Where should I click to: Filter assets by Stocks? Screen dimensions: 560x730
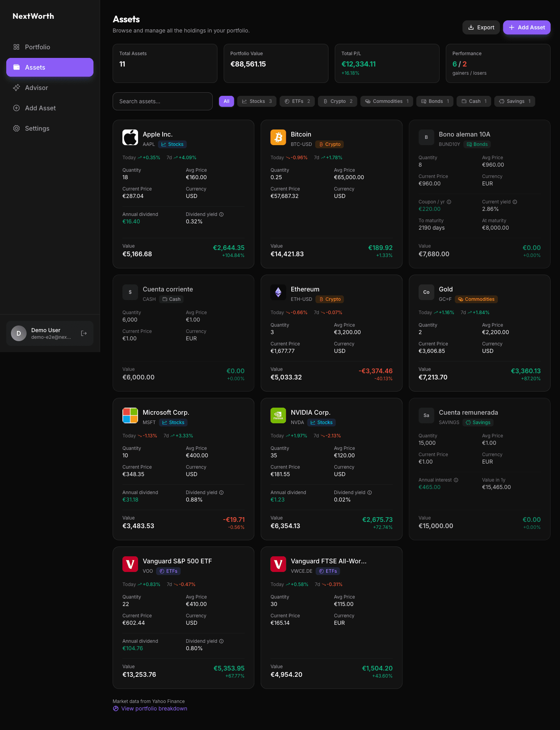click(257, 101)
